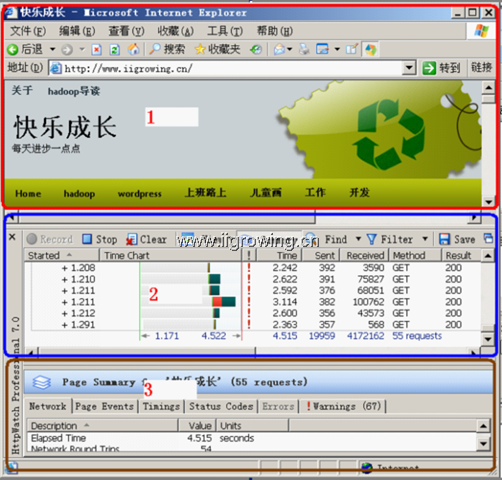502x480 pixels.
Task: Expand the Filter dropdown arrow
Action: [425, 239]
